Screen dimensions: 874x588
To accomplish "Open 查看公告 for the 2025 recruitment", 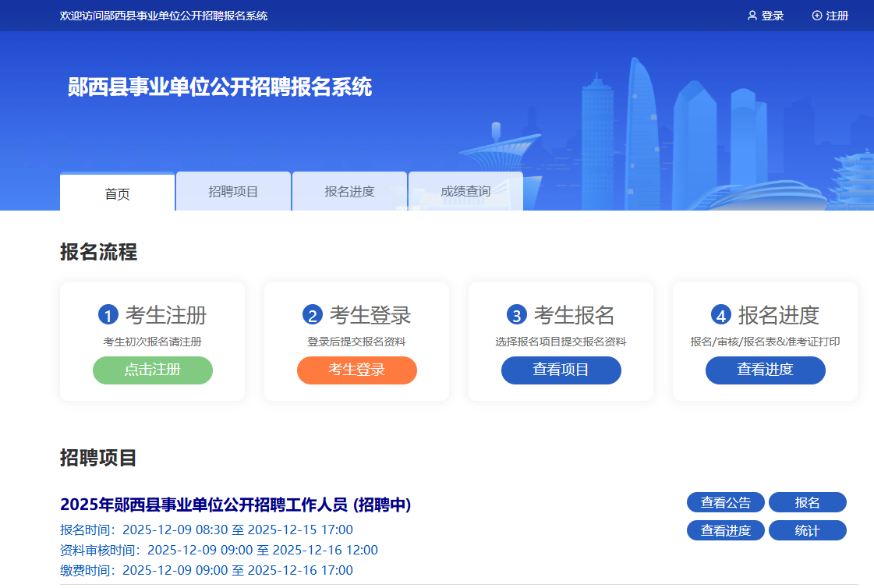I will (x=725, y=503).
